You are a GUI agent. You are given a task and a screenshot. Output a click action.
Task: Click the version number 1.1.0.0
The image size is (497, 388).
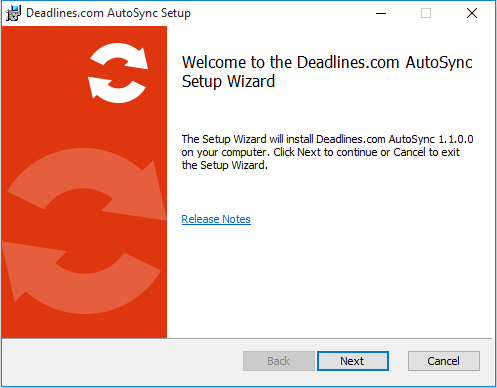pyautogui.click(x=456, y=139)
